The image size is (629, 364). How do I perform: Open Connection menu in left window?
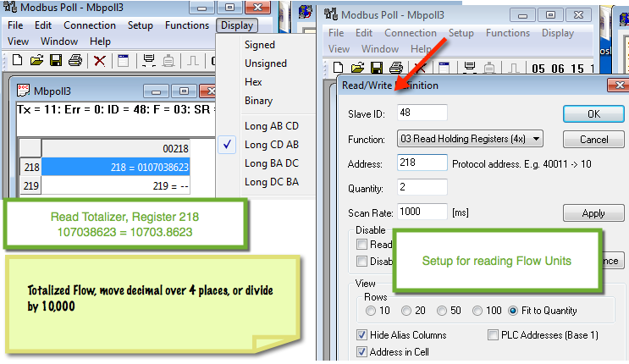point(90,25)
